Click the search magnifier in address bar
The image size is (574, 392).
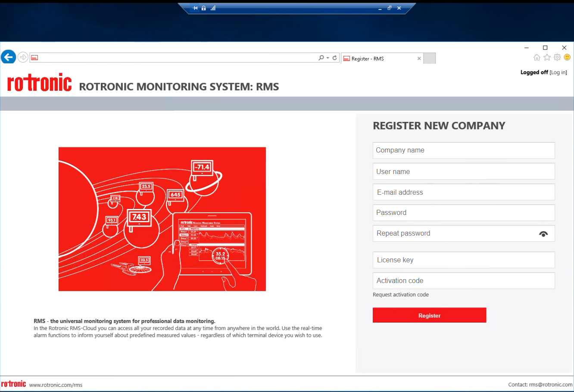(321, 58)
